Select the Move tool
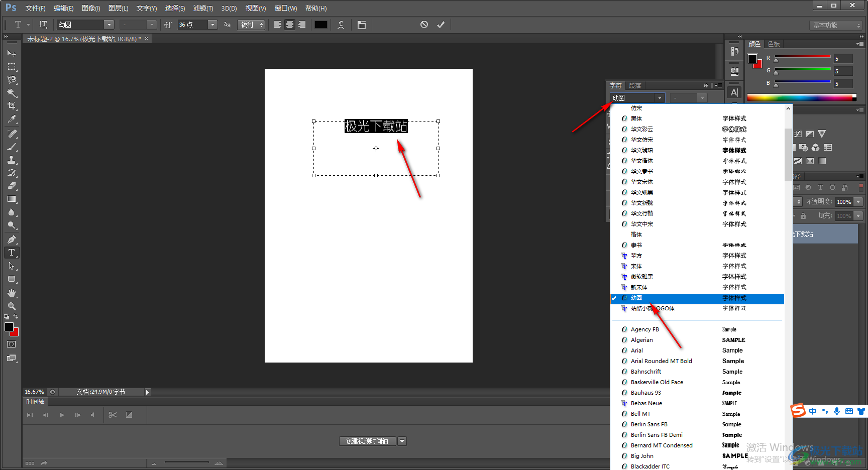This screenshot has height=470, width=868. tap(12, 53)
